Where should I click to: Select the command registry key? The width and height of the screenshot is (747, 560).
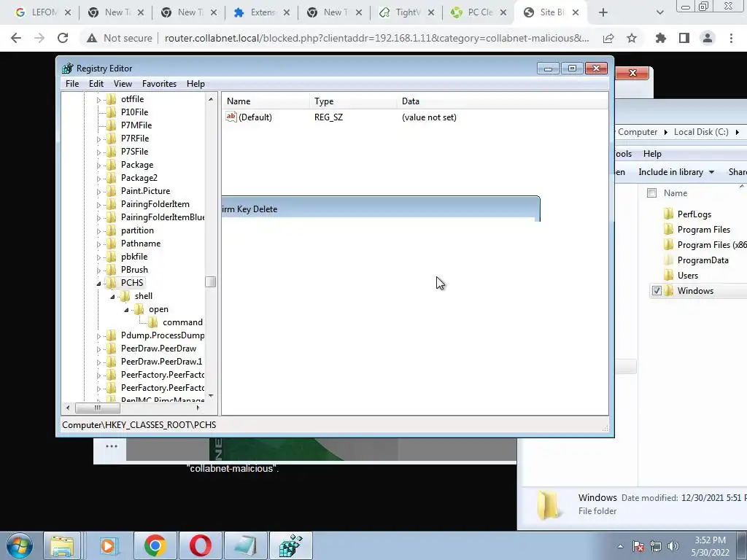(x=182, y=322)
